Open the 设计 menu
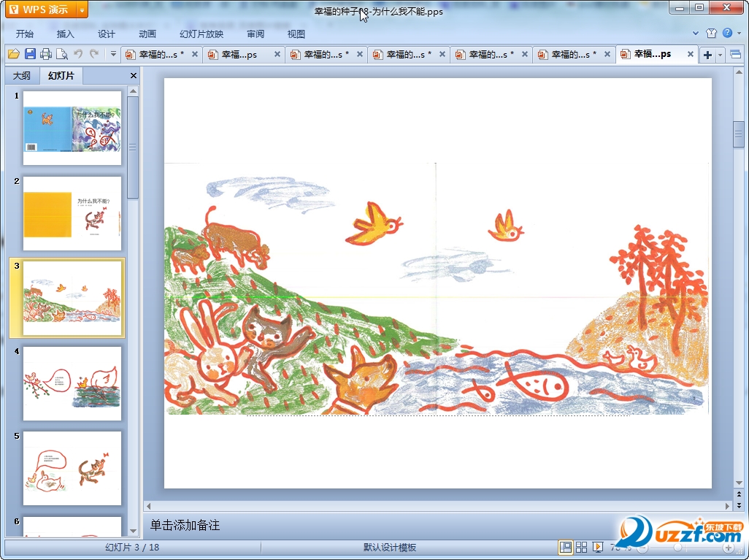 click(x=106, y=34)
